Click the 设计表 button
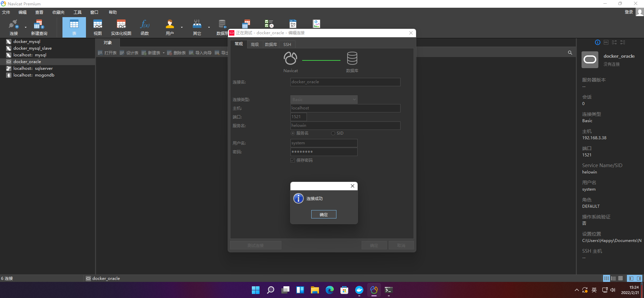The width and height of the screenshot is (644, 298). 129,53
